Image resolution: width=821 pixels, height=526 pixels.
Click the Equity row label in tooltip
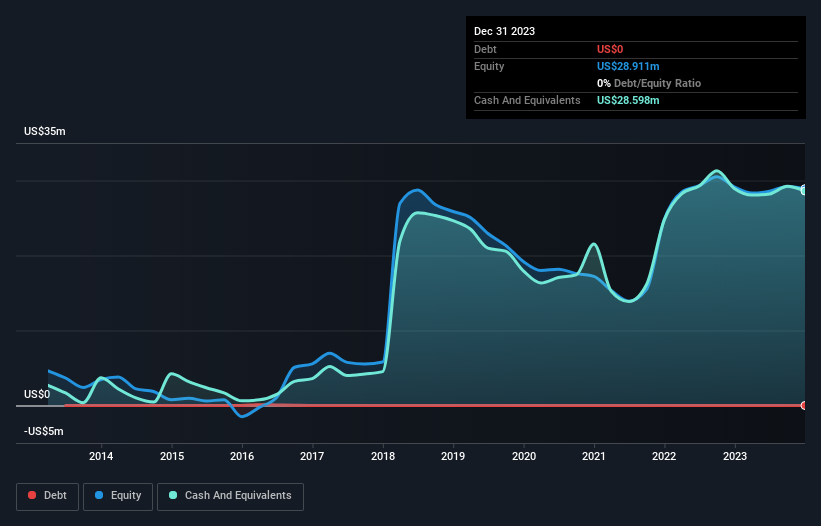[x=489, y=66]
